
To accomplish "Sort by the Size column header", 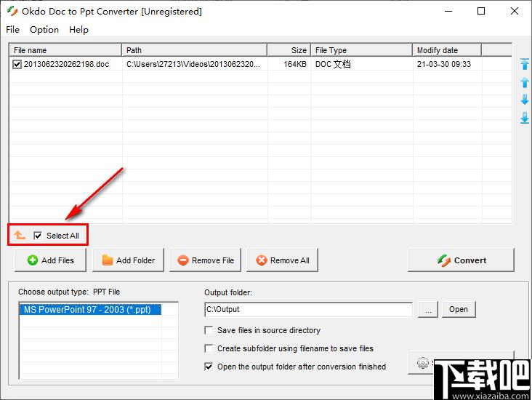I will [x=289, y=50].
